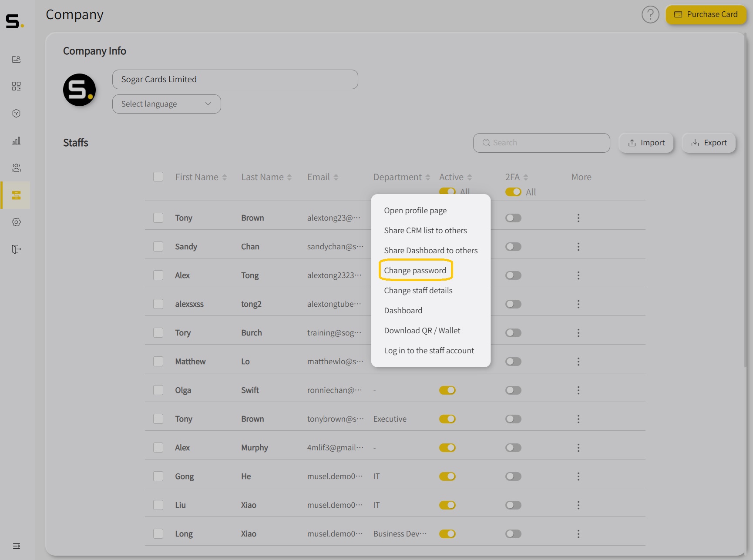Click the Purchase Card button
Viewport: 753px width, 560px height.
706,14
